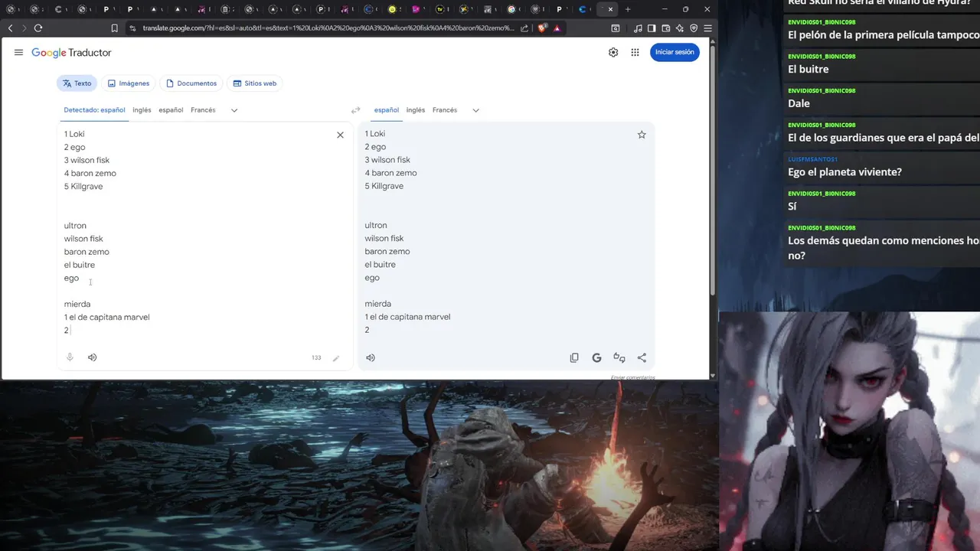The height and width of the screenshot is (551, 980).
Task: Open a new browser tab
Action: click(x=628, y=9)
